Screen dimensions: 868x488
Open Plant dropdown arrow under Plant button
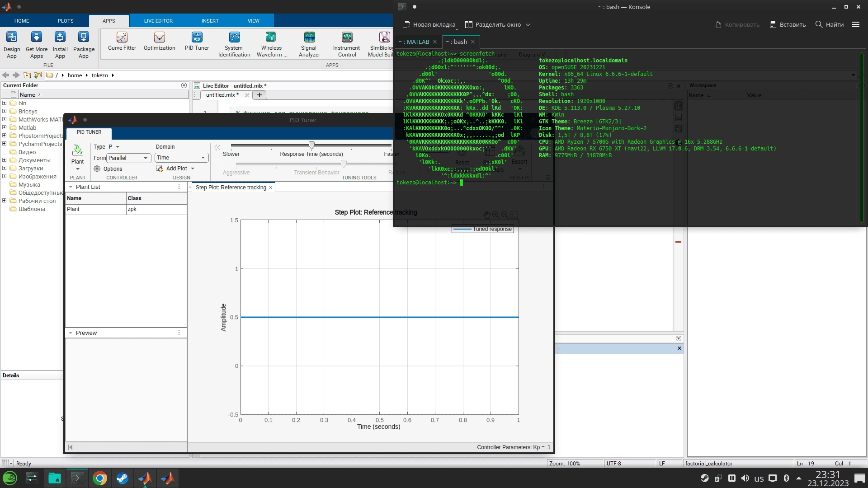78,169
